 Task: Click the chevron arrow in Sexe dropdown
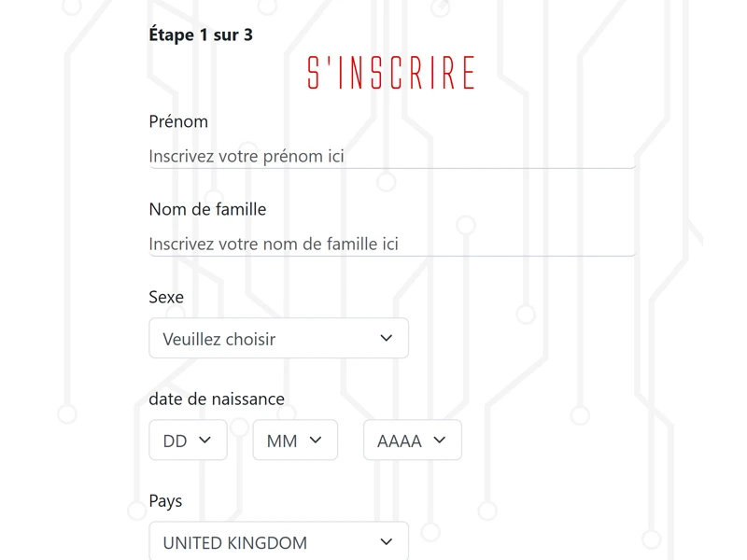(386, 338)
